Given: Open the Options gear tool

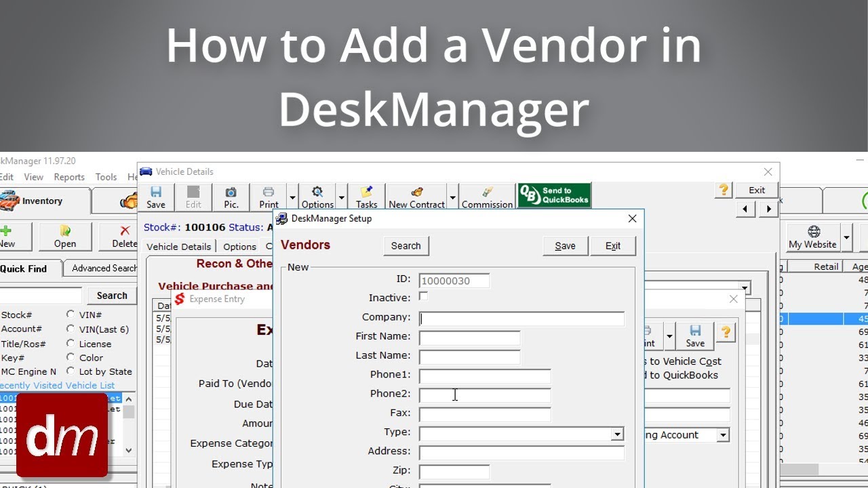Looking at the screenshot, I should (x=317, y=197).
